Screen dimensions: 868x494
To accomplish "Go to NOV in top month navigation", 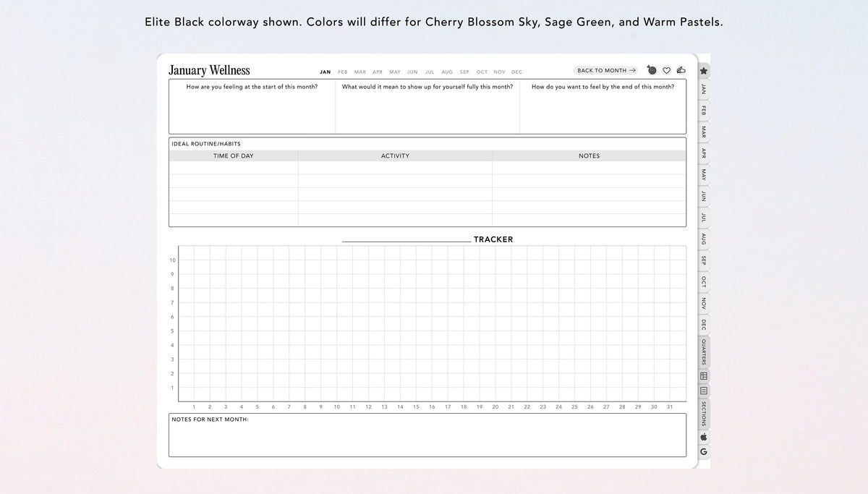I will click(499, 72).
